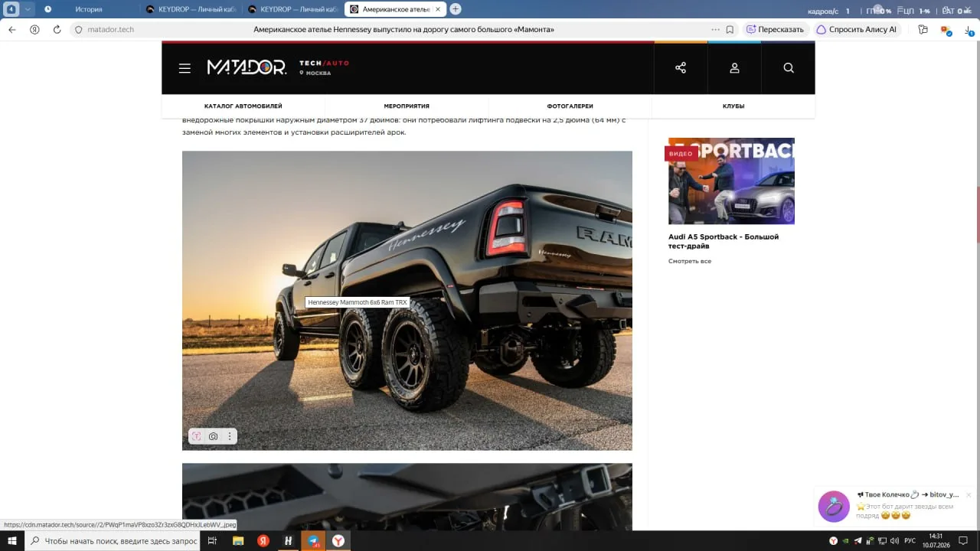Viewport: 980px width, 551px height.
Task: Open the three-dot menu on the photo overlay
Action: click(229, 436)
